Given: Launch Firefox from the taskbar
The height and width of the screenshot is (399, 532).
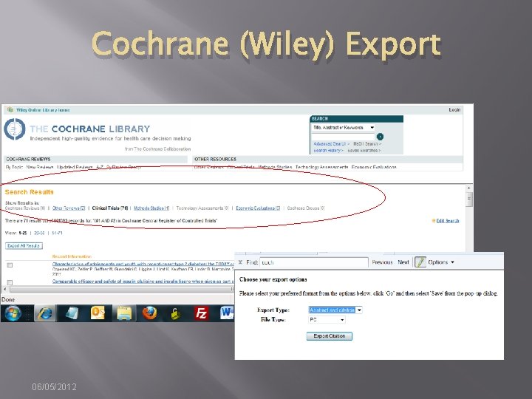Looking at the screenshot, I should coord(149,313).
